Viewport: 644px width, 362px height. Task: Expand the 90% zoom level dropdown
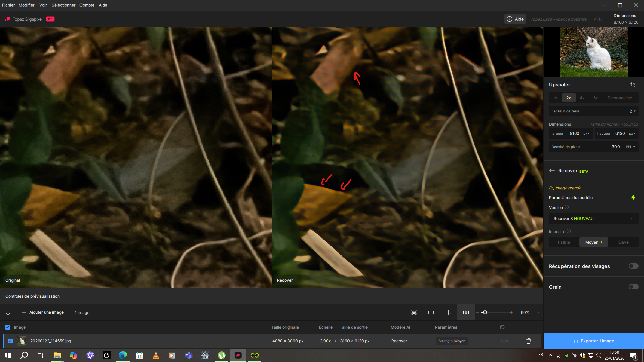(538, 312)
